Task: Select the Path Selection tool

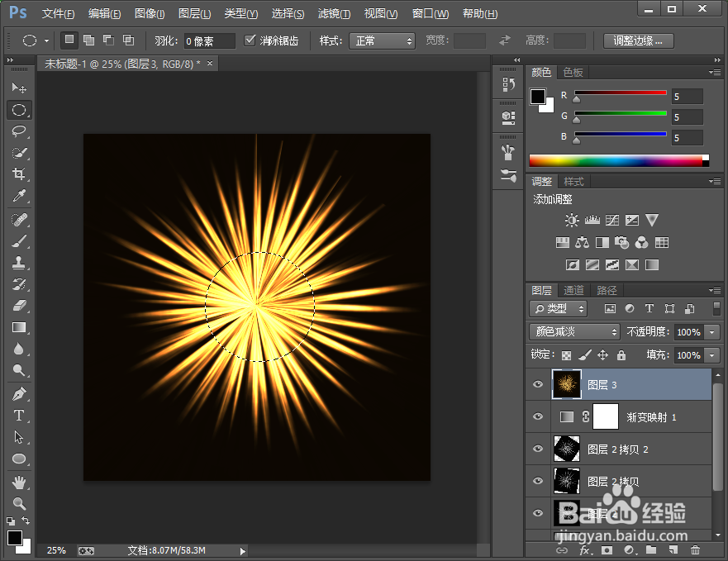Action: point(18,437)
